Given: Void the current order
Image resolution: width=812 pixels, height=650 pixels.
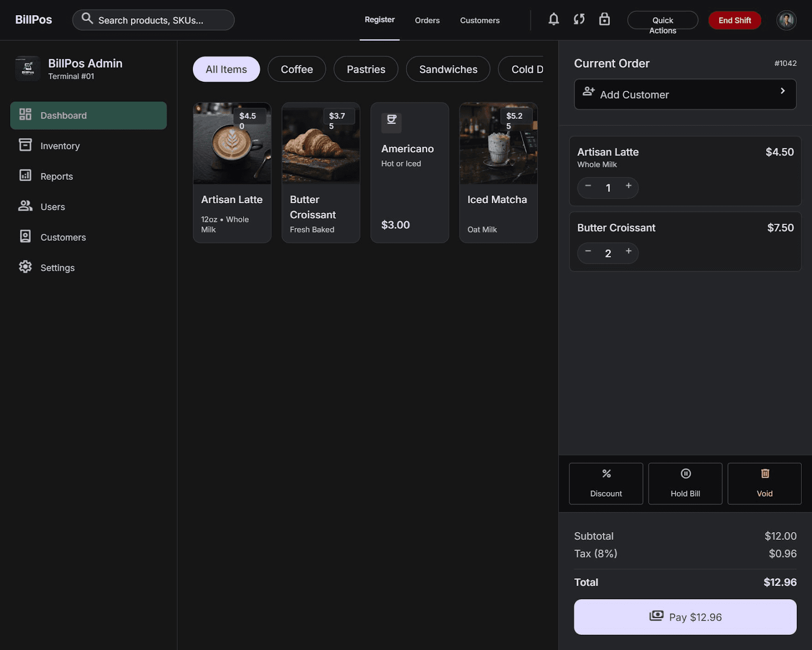Looking at the screenshot, I should tap(764, 483).
